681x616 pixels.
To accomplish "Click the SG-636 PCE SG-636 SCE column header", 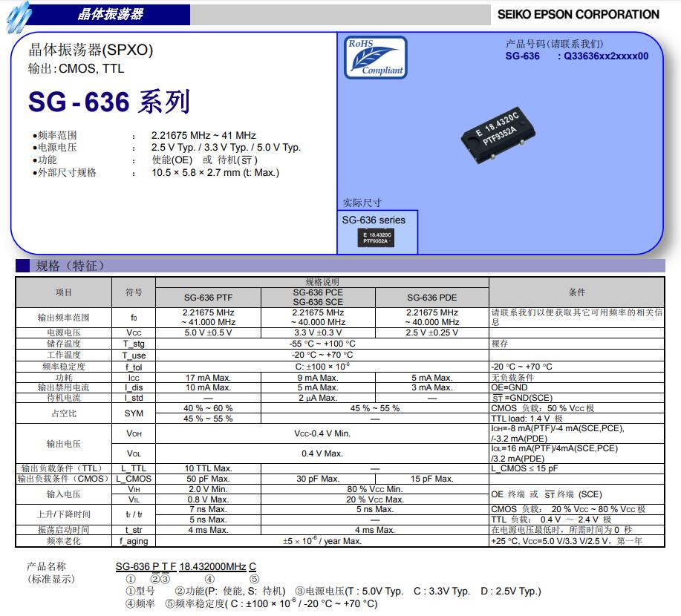I will [318, 298].
